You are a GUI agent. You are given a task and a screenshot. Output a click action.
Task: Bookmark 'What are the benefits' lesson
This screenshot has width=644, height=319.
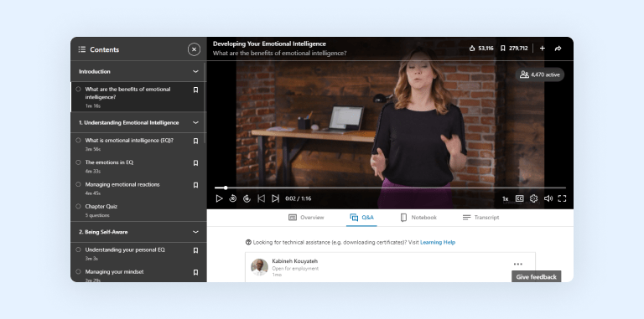(x=196, y=90)
